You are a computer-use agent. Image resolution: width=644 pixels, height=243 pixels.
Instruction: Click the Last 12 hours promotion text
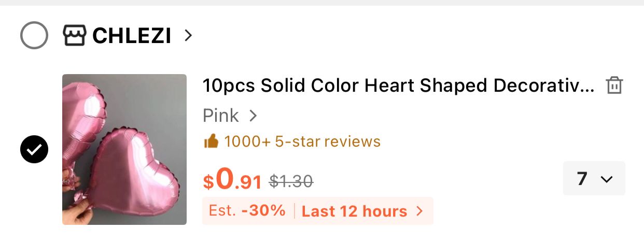[355, 211]
